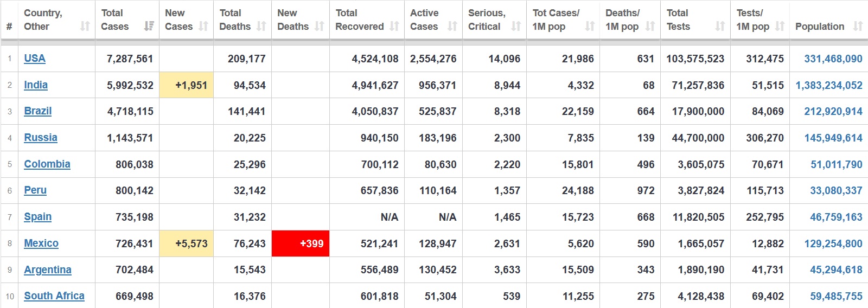The width and height of the screenshot is (868, 308).
Task: Select India total recovered 4,941,627
Action: [x=375, y=85]
